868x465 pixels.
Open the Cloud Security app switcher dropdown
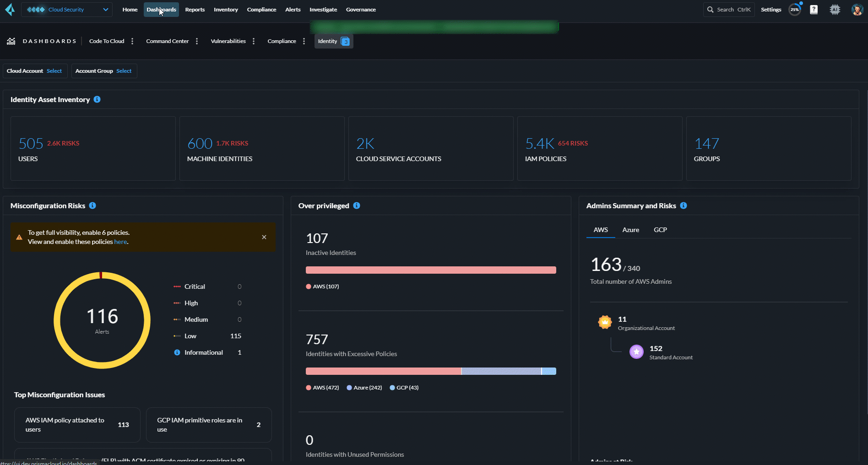pyautogui.click(x=67, y=10)
